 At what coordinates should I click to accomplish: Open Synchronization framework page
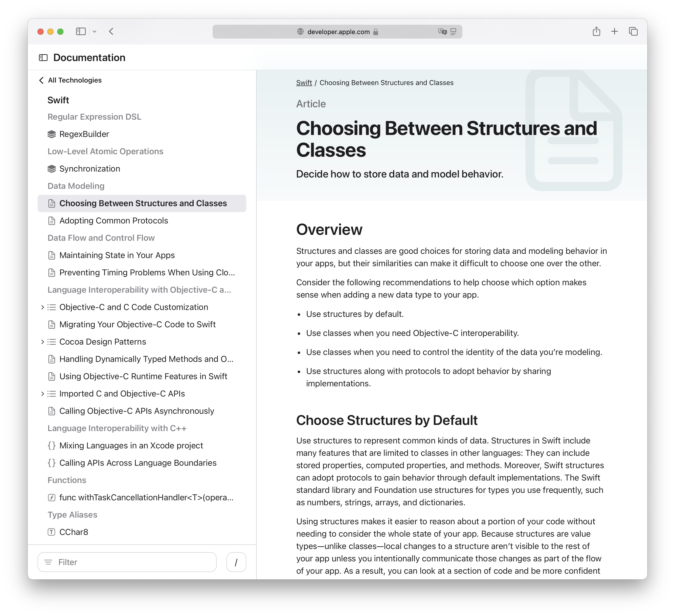point(90,169)
